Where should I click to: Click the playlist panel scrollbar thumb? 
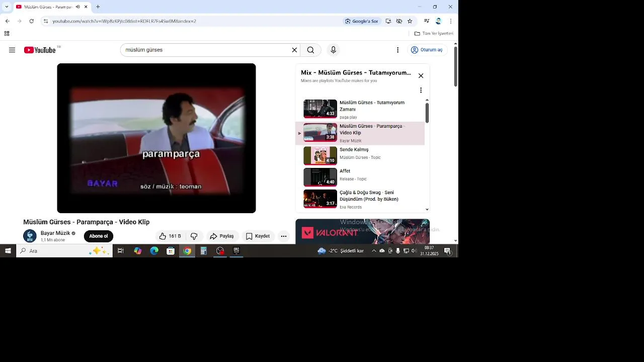(427, 113)
